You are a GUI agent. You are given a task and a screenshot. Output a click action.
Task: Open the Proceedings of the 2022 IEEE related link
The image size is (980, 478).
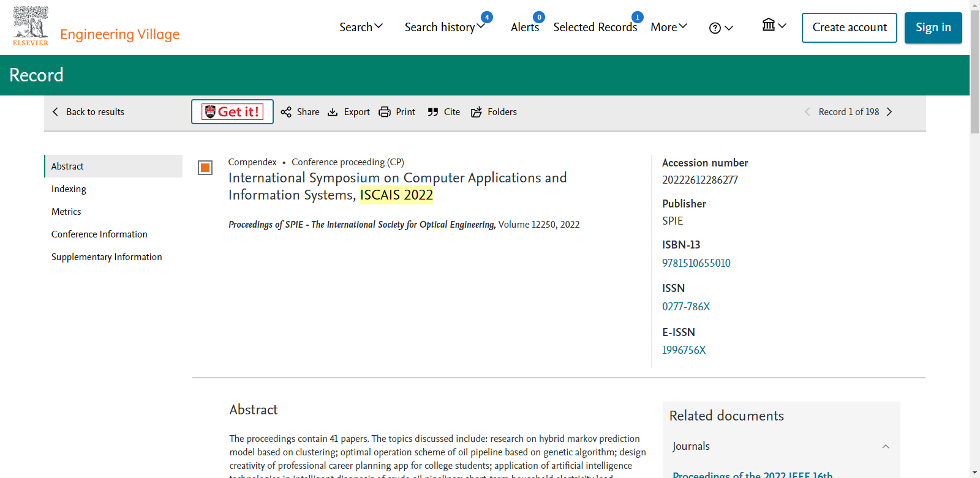tap(753, 474)
